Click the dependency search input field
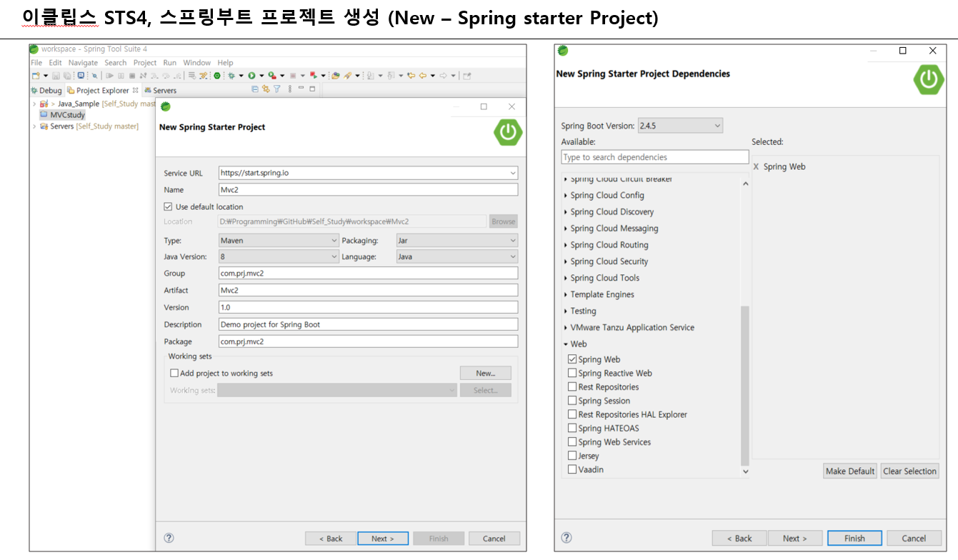Screen dimensions: 958x560 pos(655,157)
